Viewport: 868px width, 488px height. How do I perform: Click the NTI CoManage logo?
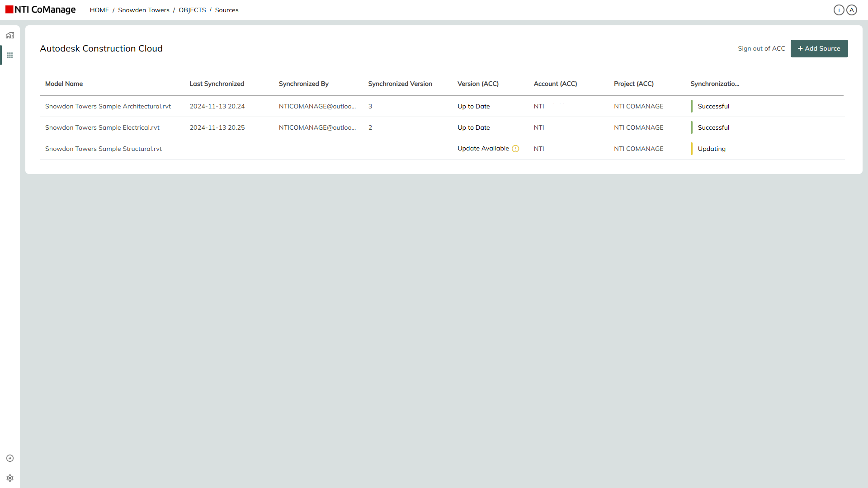click(41, 10)
